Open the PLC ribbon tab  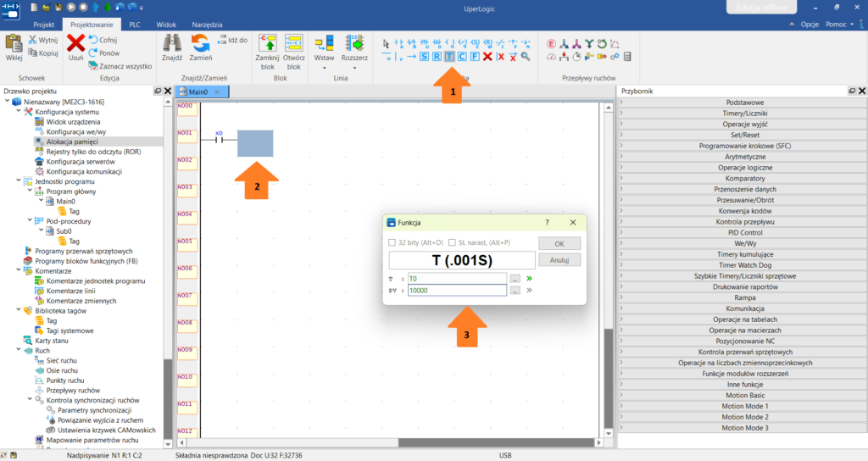click(x=135, y=25)
